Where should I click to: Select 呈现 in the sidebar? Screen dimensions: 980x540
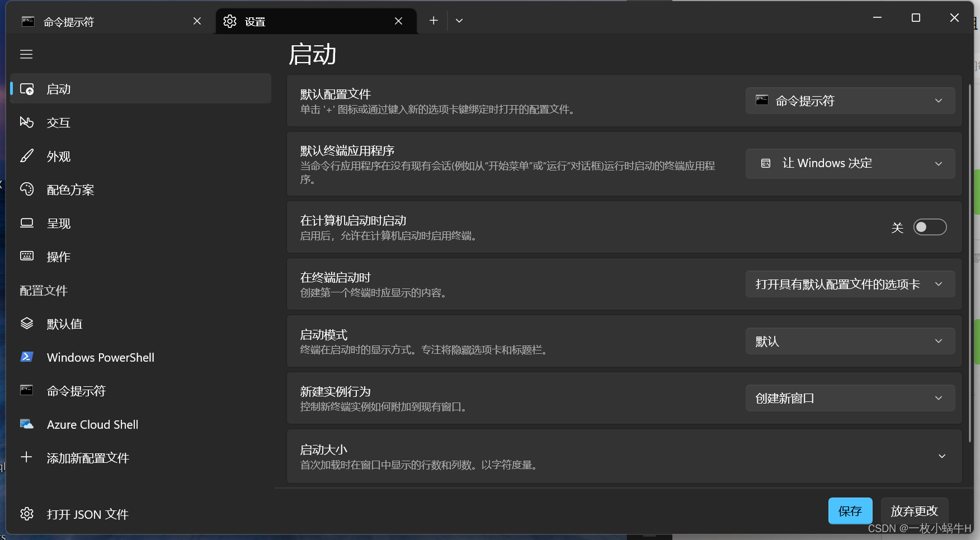(140, 223)
